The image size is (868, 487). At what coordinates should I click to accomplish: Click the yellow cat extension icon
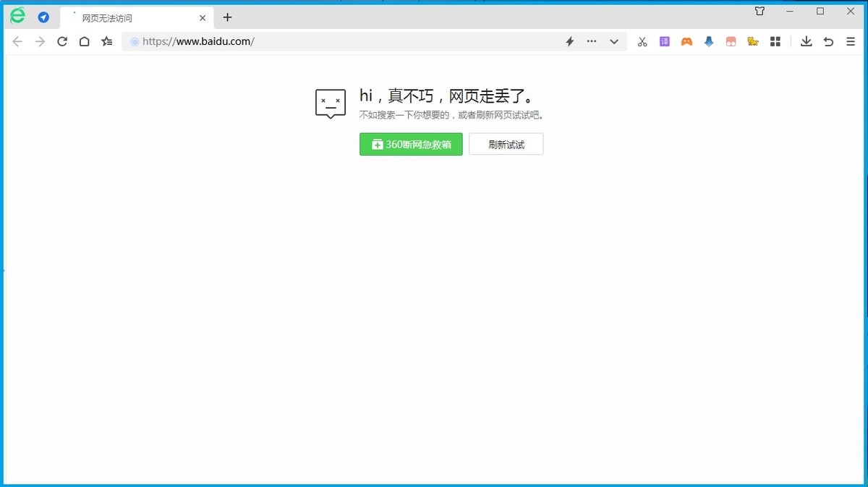[x=753, y=42]
